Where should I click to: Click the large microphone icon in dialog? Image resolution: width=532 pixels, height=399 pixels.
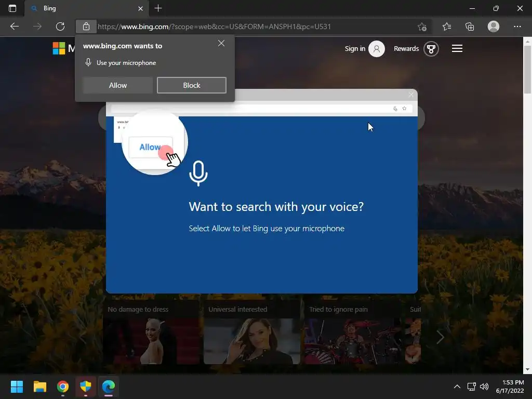198,174
